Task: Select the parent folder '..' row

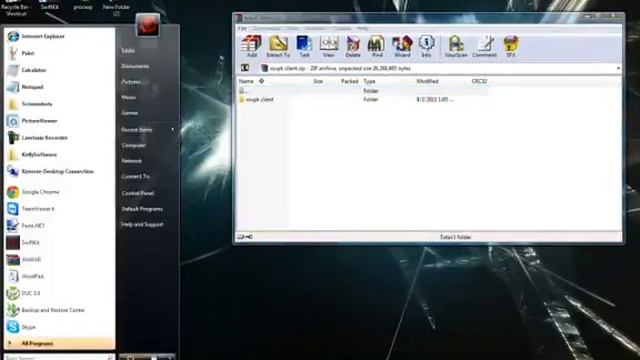Action: tap(363, 91)
